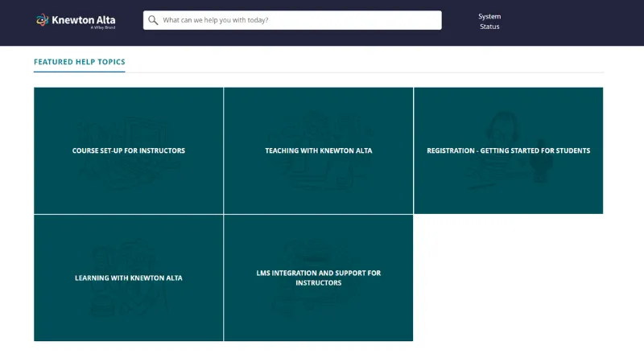Open LMS Integration and Support for Instructors tile
Viewport: 644px width, 362px height.
click(x=318, y=314)
